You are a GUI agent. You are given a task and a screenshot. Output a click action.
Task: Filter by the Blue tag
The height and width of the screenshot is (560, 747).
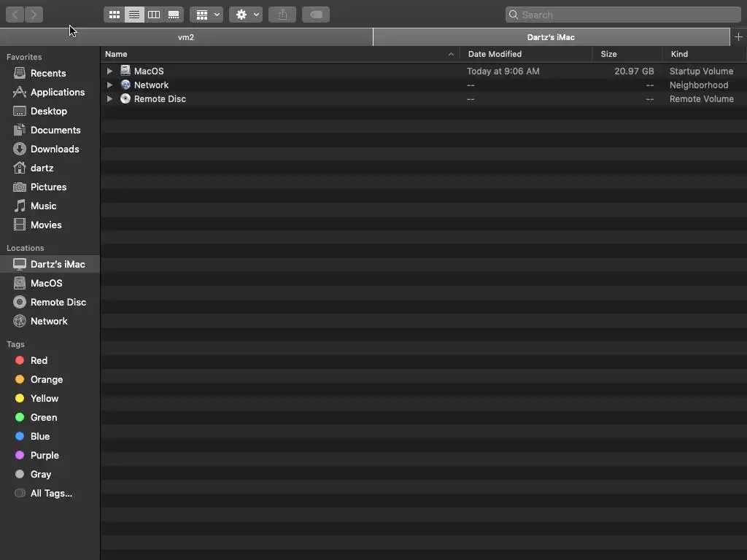pos(50,436)
